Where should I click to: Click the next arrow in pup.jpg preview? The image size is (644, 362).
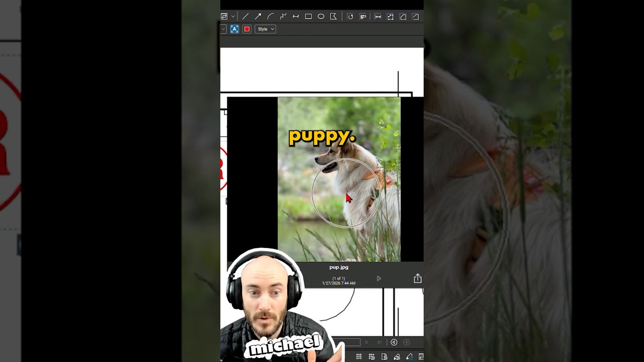coord(379,279)
